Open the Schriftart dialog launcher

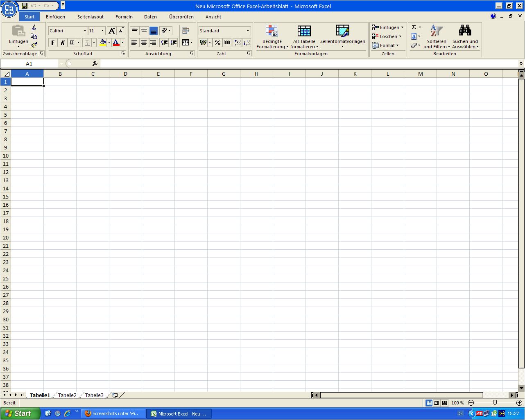pyautogui.click(x=123, y=54)
